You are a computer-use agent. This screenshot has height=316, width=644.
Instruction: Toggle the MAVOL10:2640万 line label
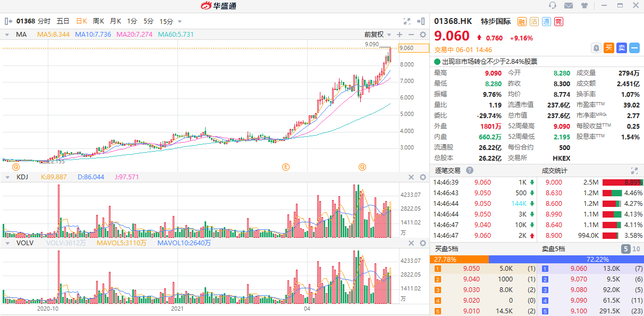tap(184, 243)
